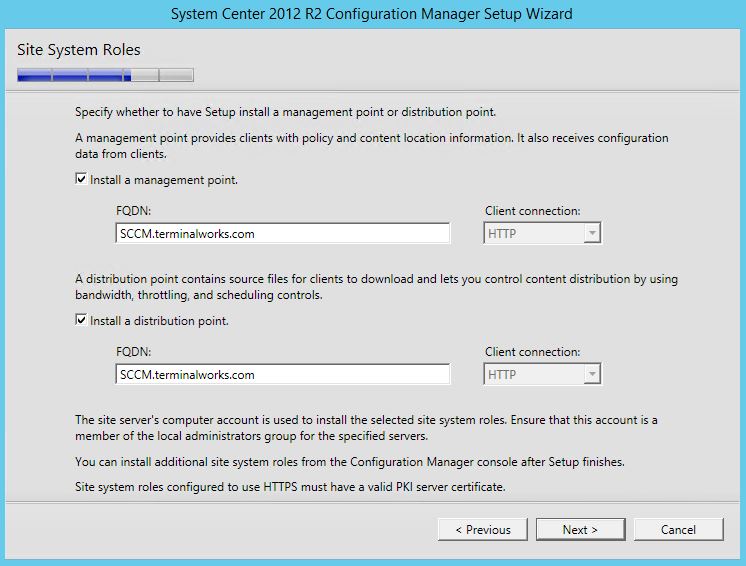Go back with the Previous button
Image resolution: width=746 pixels, height=566 pixels.
pos(483,529)
